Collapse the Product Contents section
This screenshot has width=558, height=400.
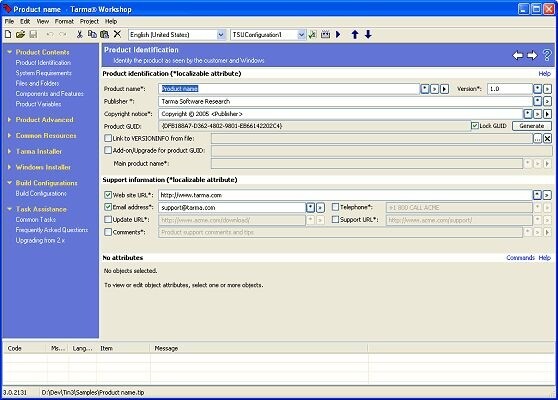click(10, 52)
